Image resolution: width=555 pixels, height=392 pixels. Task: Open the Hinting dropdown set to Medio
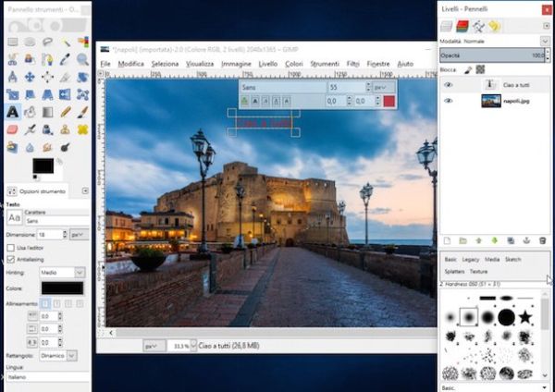62,272
